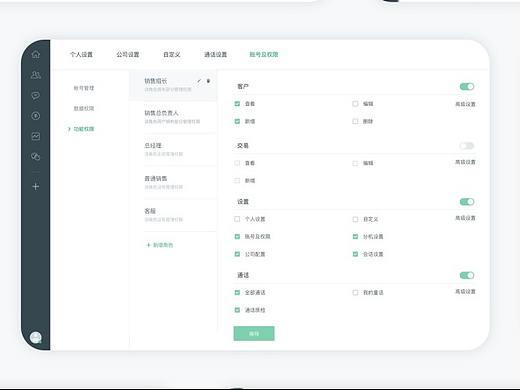Uncheck 查看 under the 客户 section

tap(237, 104)
